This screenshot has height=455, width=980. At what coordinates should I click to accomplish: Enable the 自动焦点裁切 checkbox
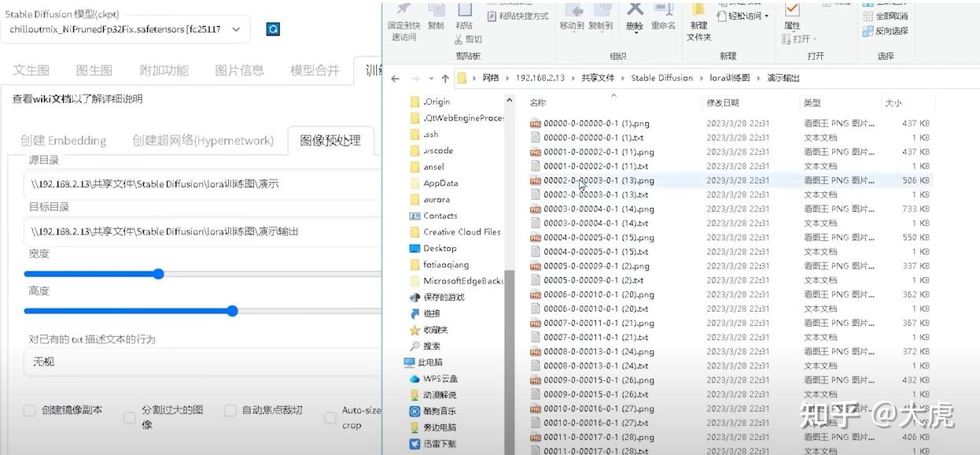tap(230, 410)
